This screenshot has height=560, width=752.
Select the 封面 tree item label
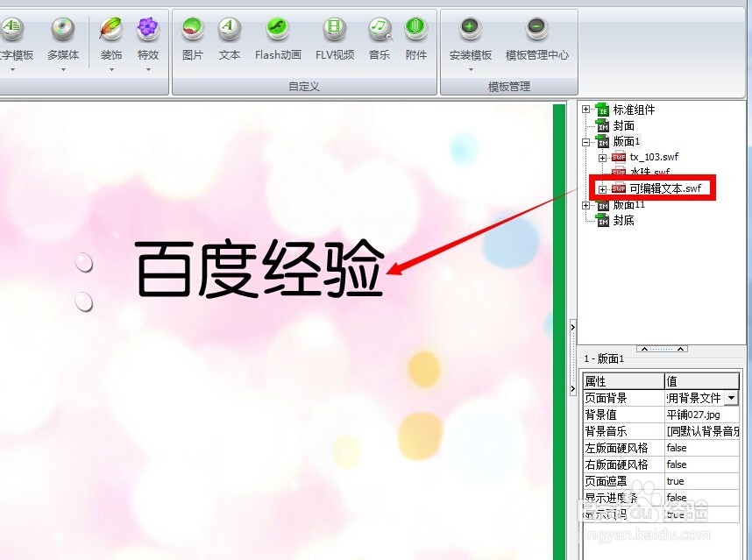click(x=623, y=125)
